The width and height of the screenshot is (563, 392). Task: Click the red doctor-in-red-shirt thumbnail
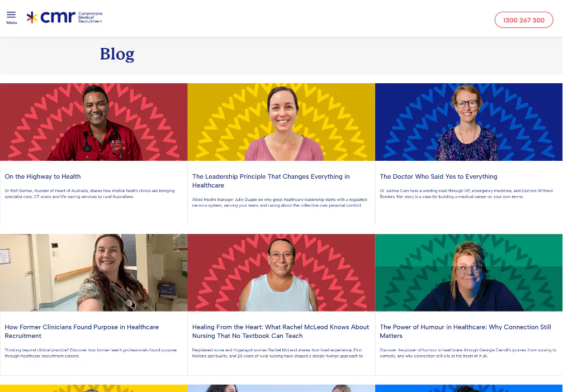(x=94, y=122)
